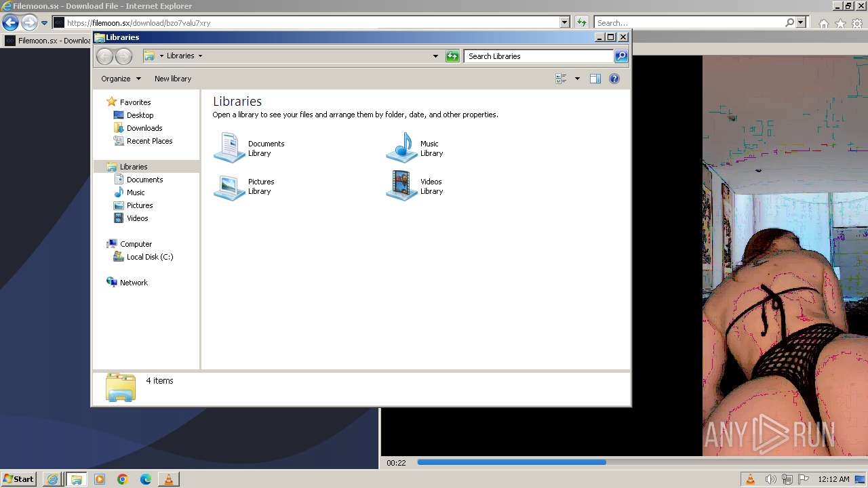
Task: Expand the arrow after Libraries in breadcrumb
Action: 200,56
